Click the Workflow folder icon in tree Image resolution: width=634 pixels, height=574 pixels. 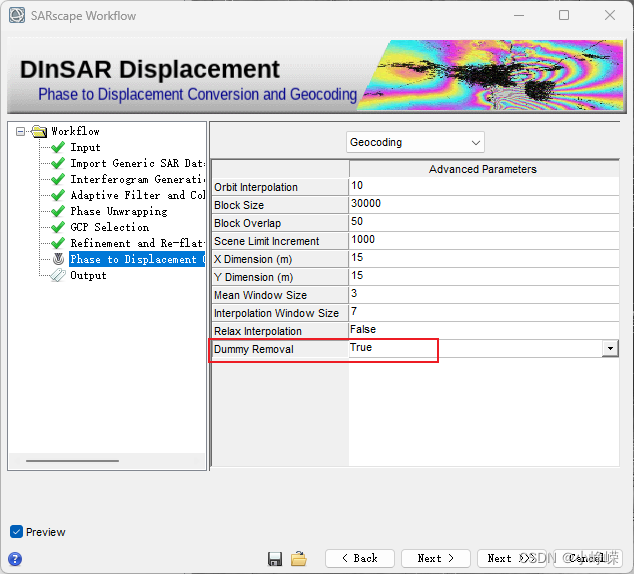click(x=39, y=131)
